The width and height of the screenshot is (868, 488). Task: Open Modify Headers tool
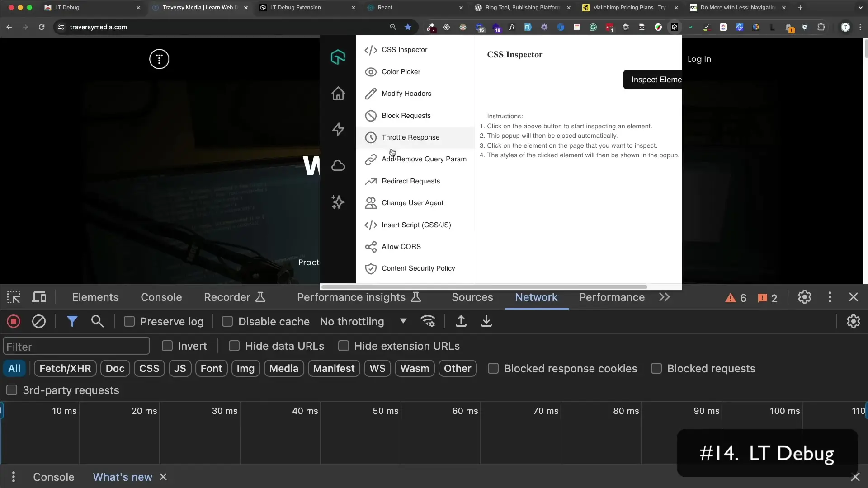pos(415,94)
